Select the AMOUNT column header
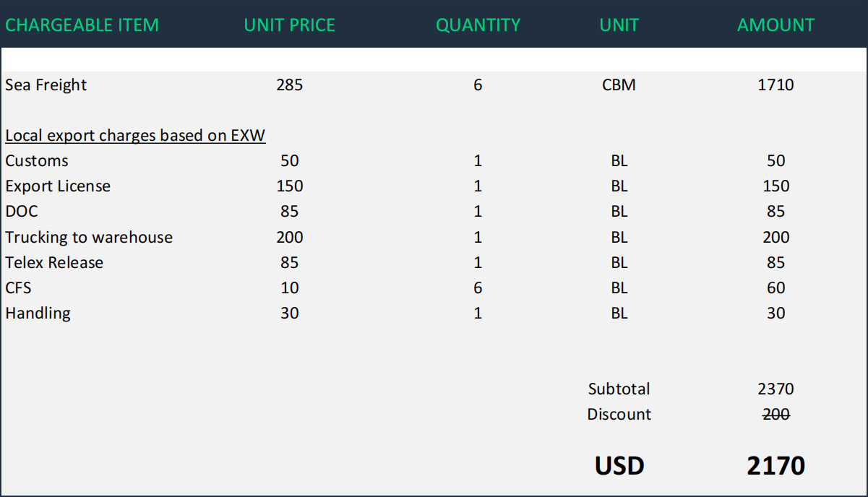Image resolution: width=868 pixels, height=497 pixels. tap(775, 25)
